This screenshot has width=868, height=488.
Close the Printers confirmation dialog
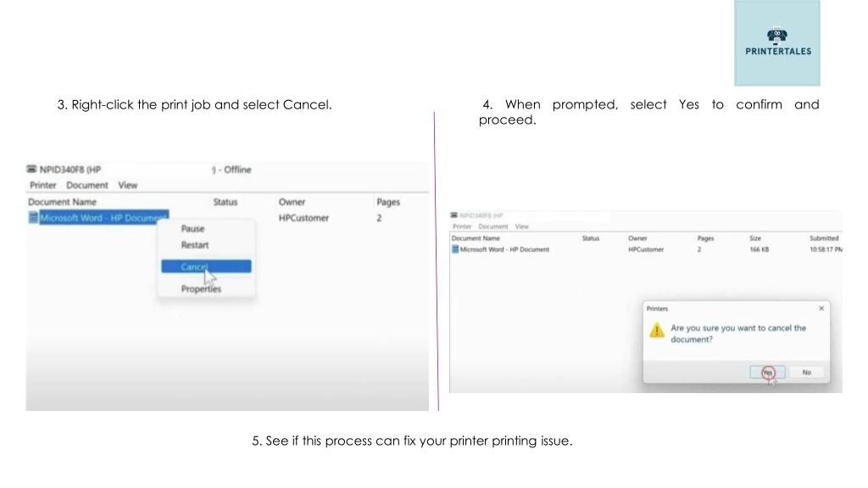pos(821,308)
